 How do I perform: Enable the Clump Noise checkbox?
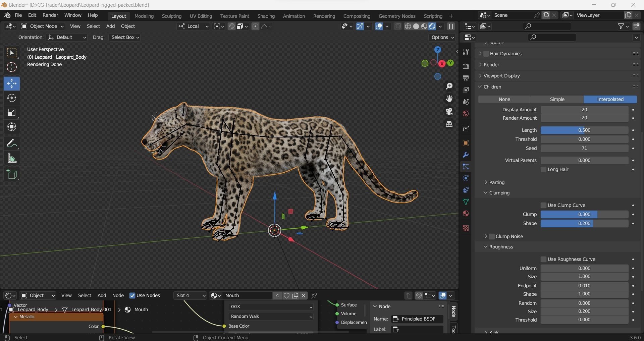[492, 236]
